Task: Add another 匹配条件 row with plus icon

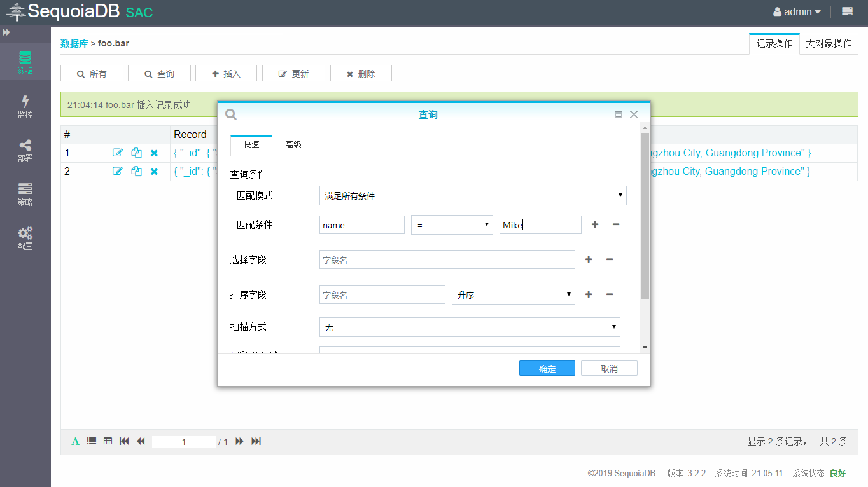Action: pyautogui.click(x=595, y=224)
